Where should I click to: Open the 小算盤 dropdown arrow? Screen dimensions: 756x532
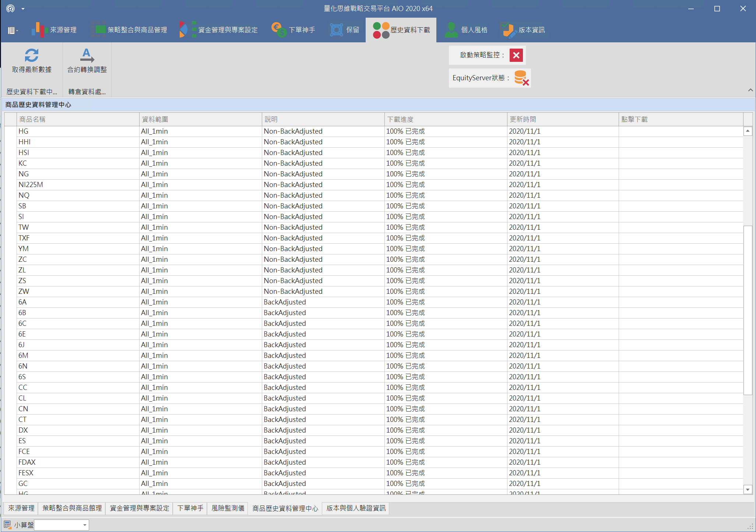[x=85, y=525]
